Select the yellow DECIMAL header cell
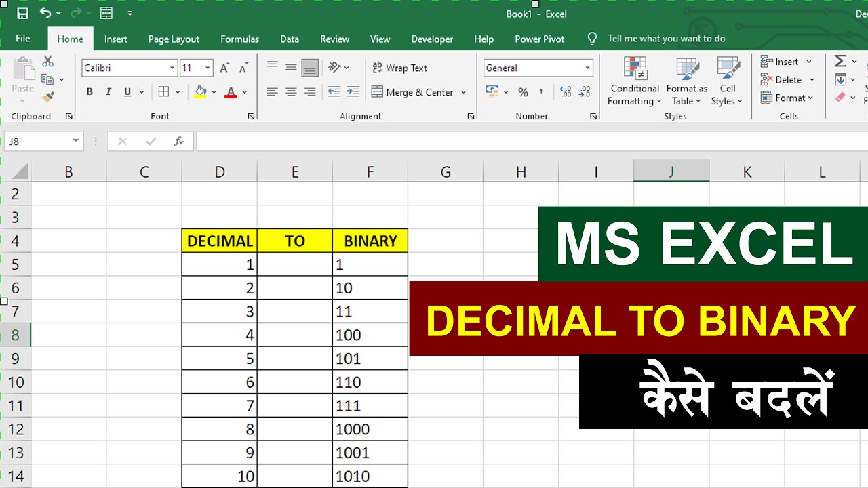Image resolution: width=868 pixels, height=488 pixels. tap(220, 241)
